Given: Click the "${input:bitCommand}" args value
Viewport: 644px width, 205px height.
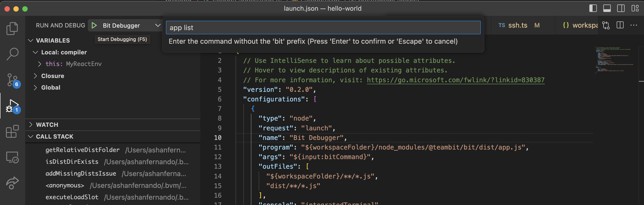Looking at the screenshot, I should click(x=330, y=157).
